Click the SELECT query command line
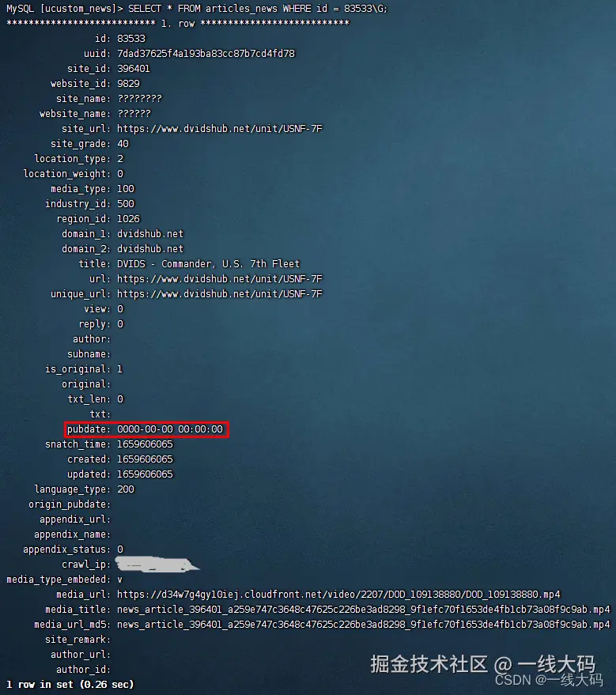 coord(197,9)
